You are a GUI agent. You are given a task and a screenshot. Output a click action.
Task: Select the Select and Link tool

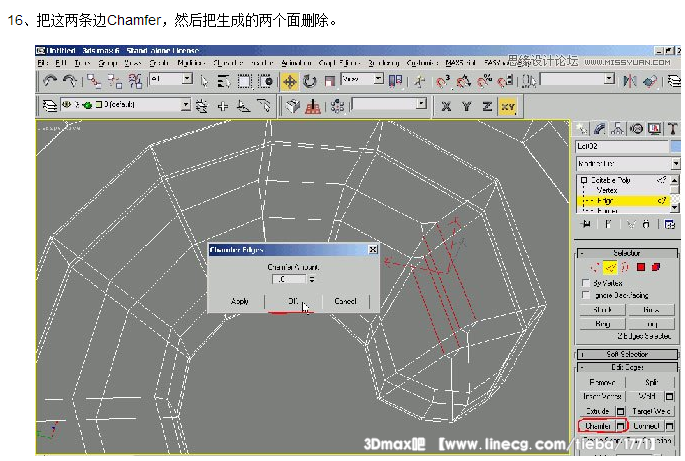point(93,81)
